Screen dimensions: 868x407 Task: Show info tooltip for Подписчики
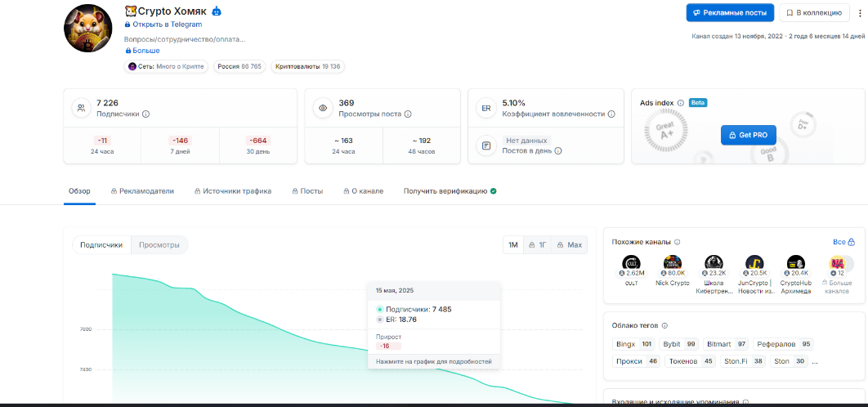click(146, 114)
